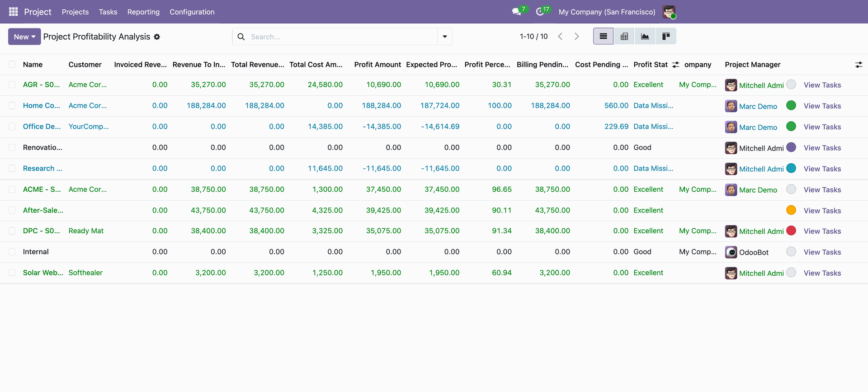Switch to the kanban view icon
868x392 pixels.
point(666,36)
